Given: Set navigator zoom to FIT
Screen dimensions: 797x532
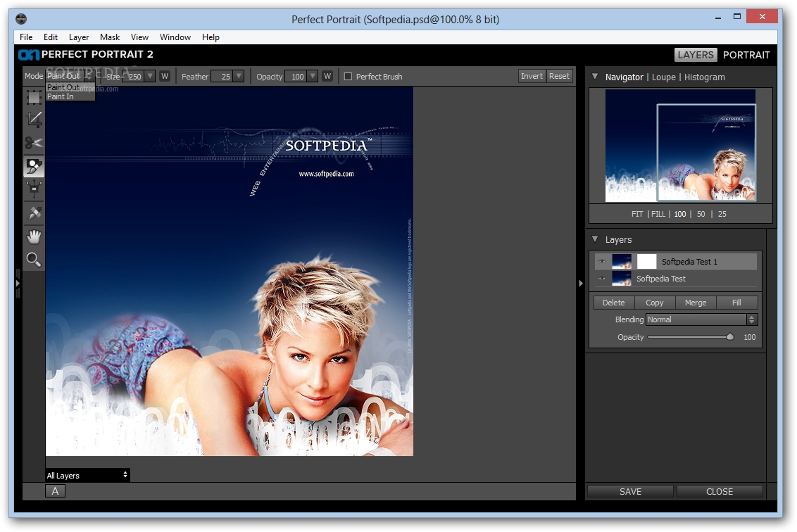Looking at the screenshot, I should (637, 215).
